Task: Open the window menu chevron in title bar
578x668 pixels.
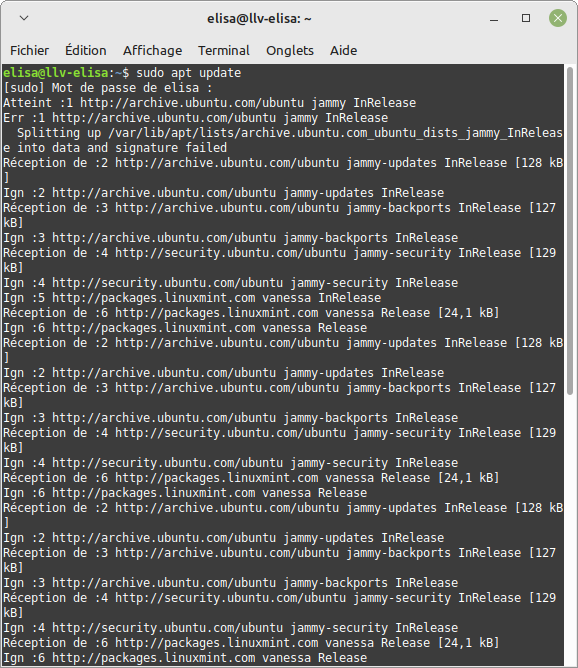Action: point(24,18)
